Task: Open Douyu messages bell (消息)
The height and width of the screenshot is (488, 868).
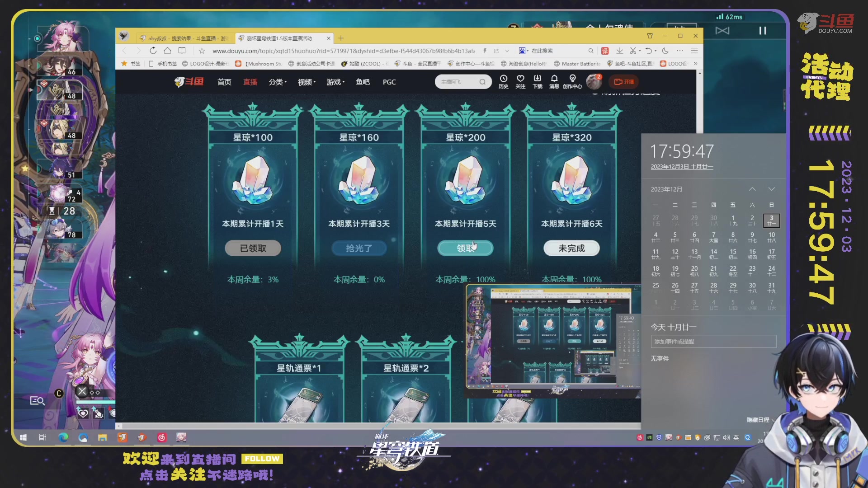Action: tap(554, 82)
